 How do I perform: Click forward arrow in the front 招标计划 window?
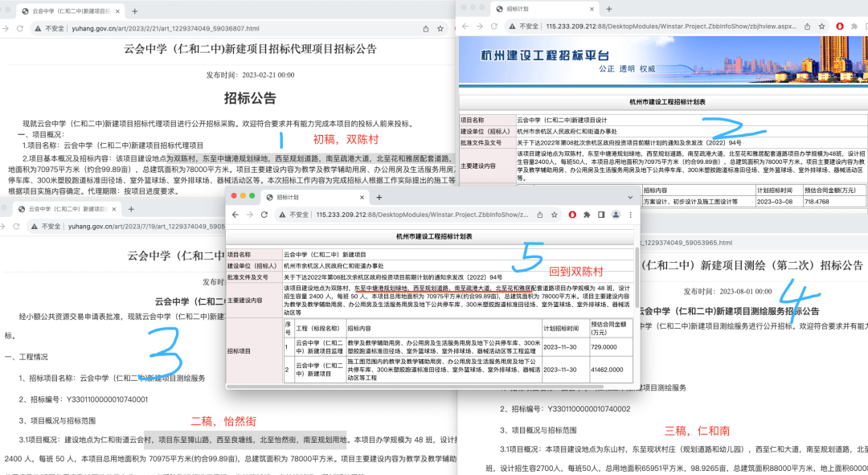coord(250,215)
